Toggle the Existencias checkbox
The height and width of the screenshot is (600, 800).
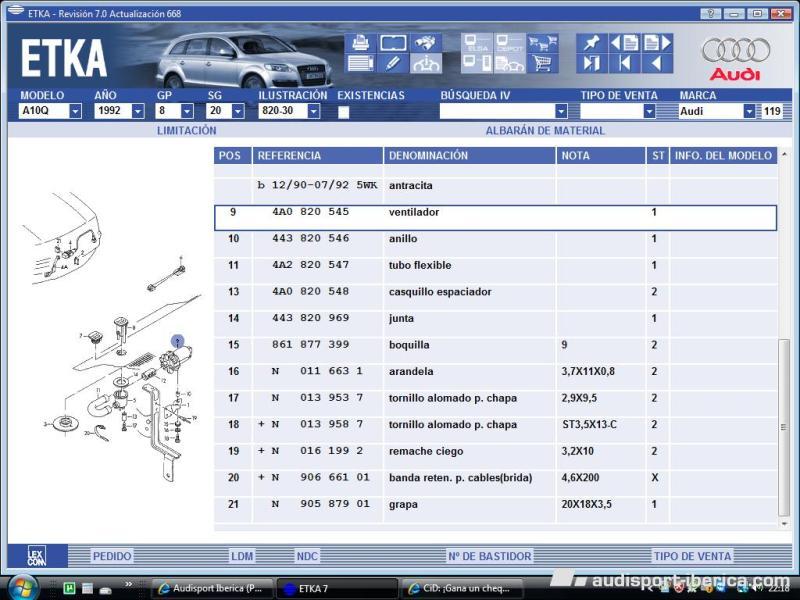click(344, 112)
